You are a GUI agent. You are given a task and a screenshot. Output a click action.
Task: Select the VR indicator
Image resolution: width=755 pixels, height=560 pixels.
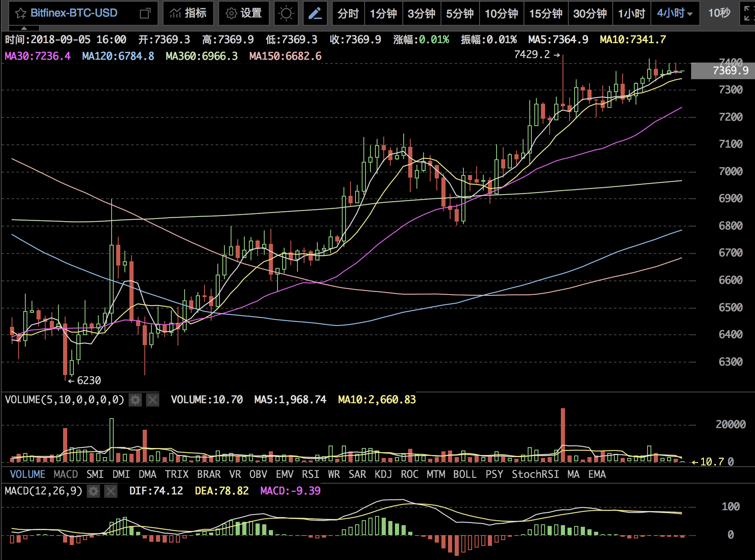[x=235, y=474]
